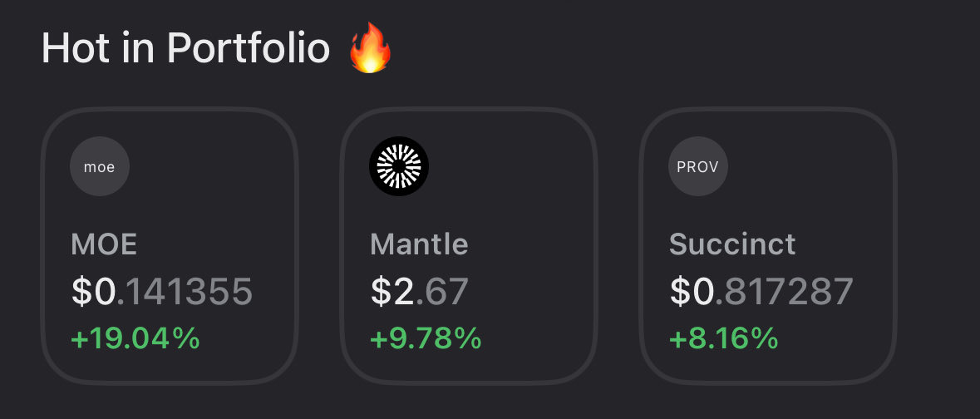
Task: Open the Mantle portfolio card
Action: click(x=469, y=245)
